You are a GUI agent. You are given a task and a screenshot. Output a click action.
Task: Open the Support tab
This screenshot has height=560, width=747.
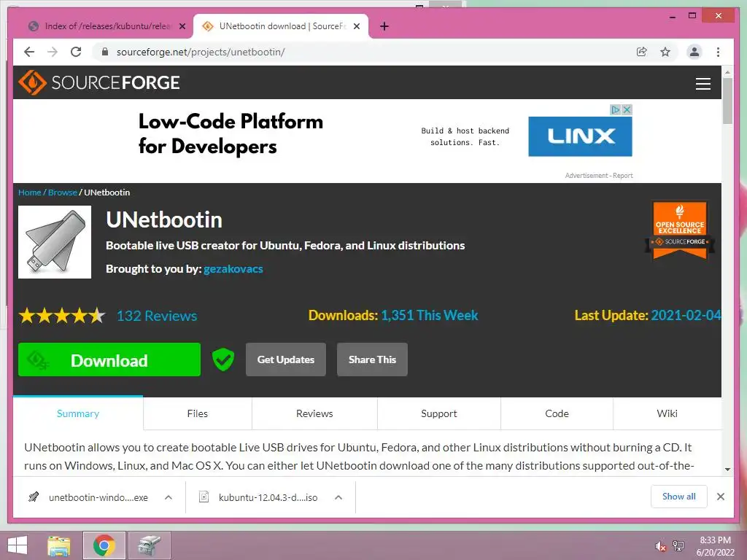[438, 413]
